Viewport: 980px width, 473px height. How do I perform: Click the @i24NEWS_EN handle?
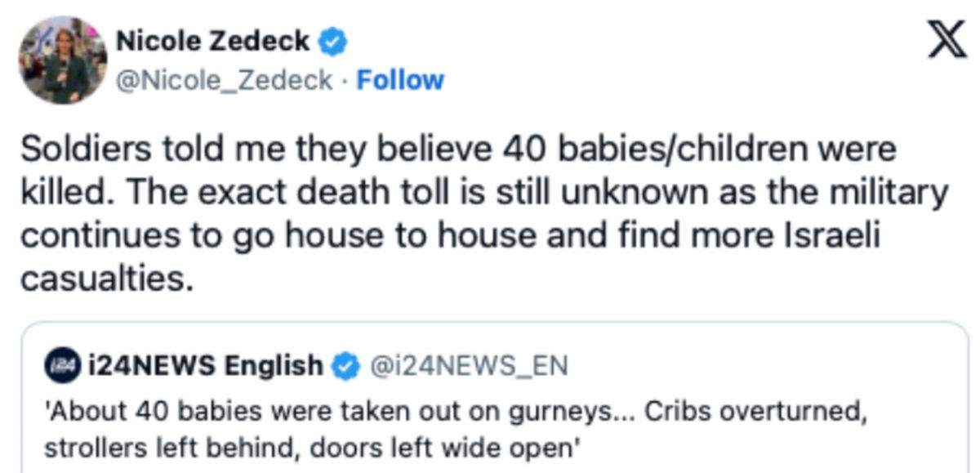(x=469, y=364)
